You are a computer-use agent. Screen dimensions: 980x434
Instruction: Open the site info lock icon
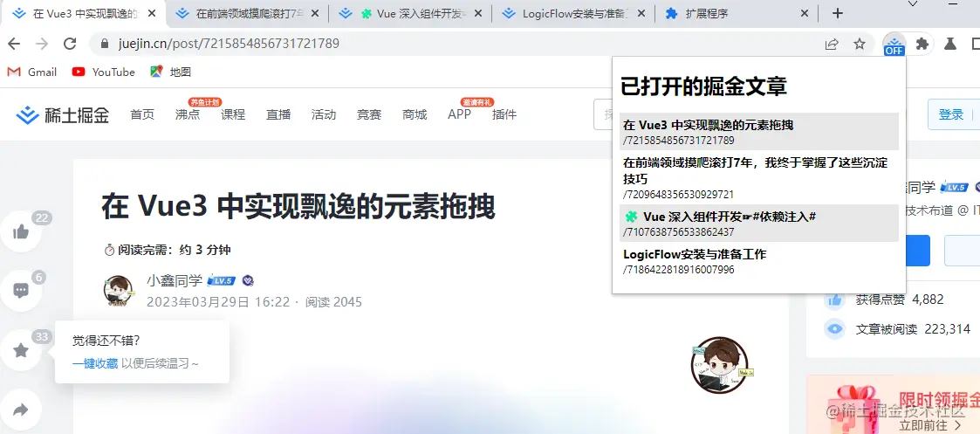point(105,44)
